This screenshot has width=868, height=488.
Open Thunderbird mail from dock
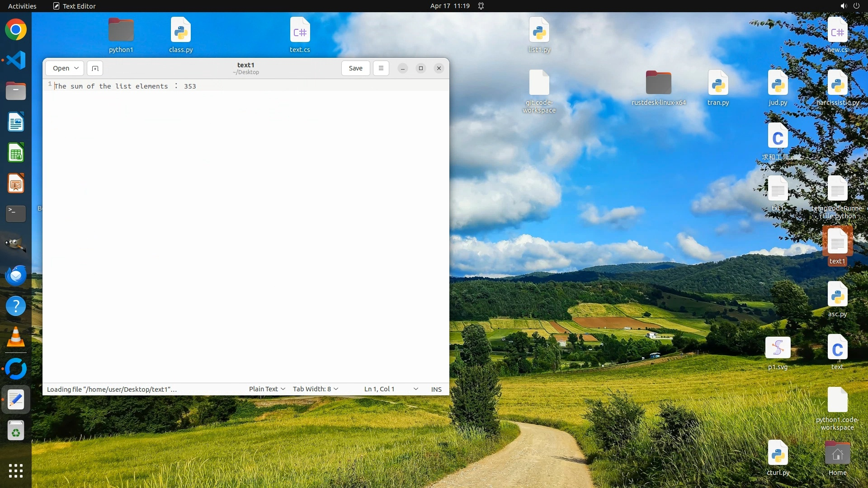(x=16, y=276)
